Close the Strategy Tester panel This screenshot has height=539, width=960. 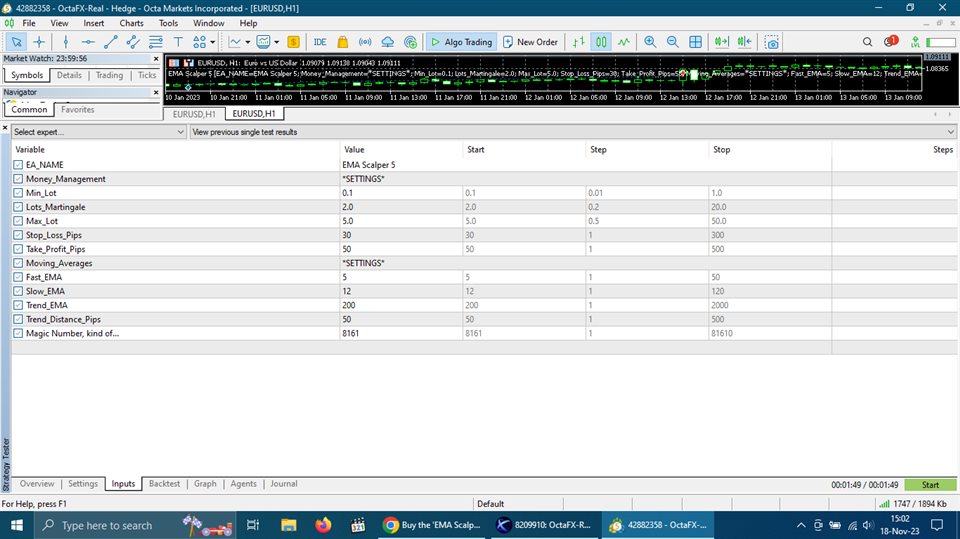(5, 128)
